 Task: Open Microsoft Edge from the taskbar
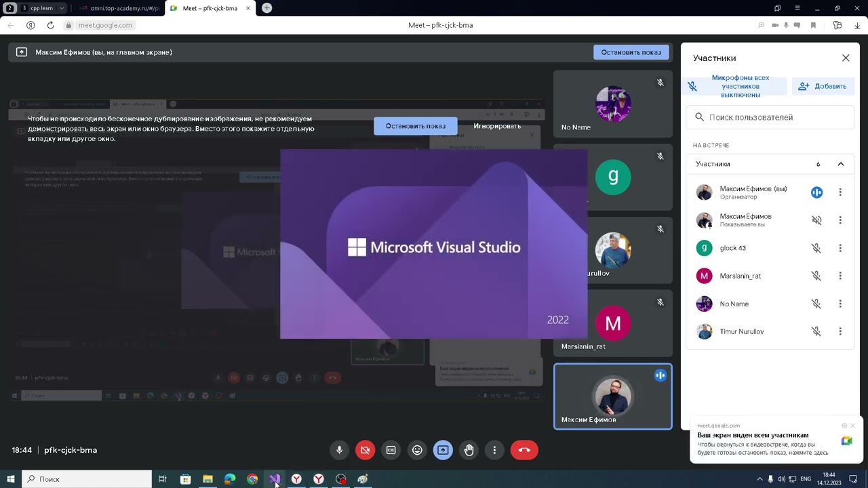(x=230, y=479)
